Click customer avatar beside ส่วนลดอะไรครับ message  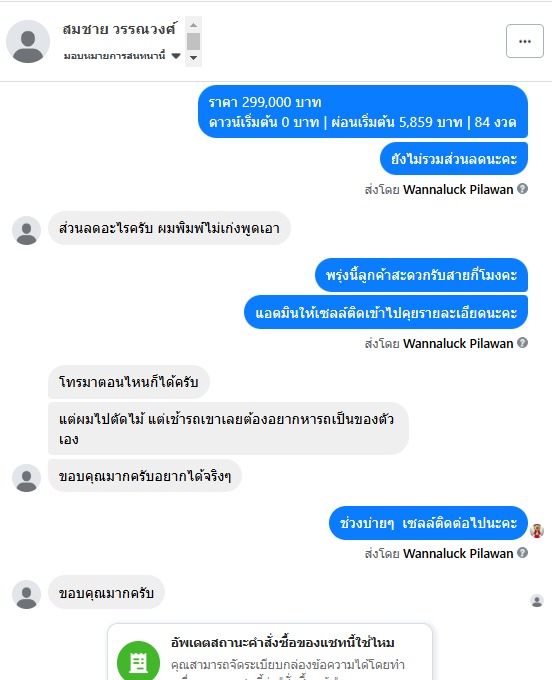(x=26, y=230)
